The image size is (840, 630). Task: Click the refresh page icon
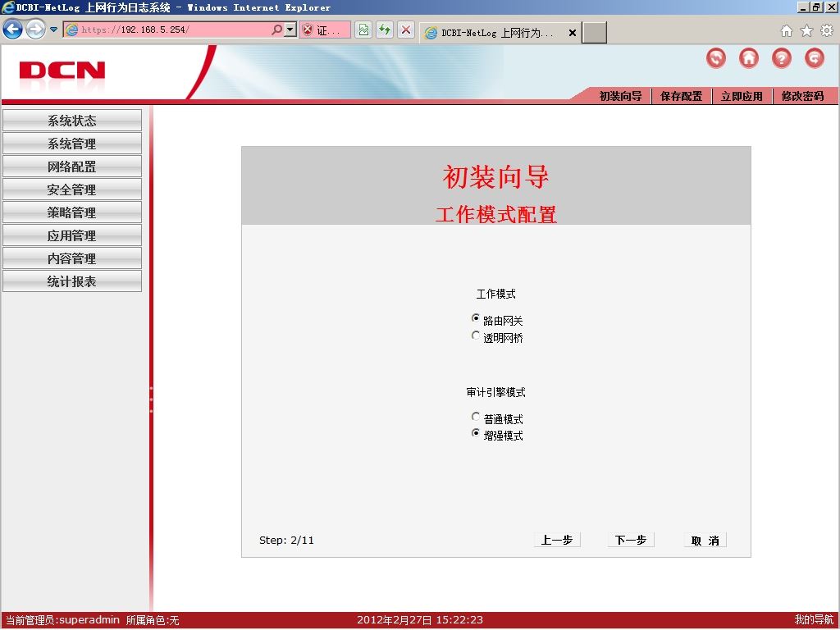385,30
